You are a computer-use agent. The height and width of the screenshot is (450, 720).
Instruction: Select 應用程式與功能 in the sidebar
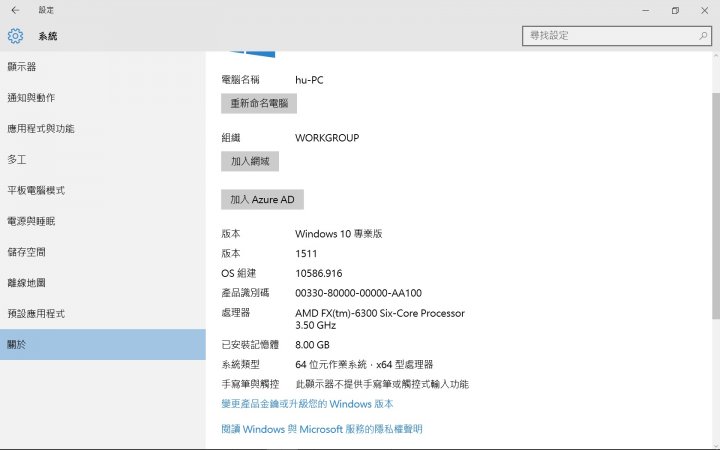[x=103, y=129]
